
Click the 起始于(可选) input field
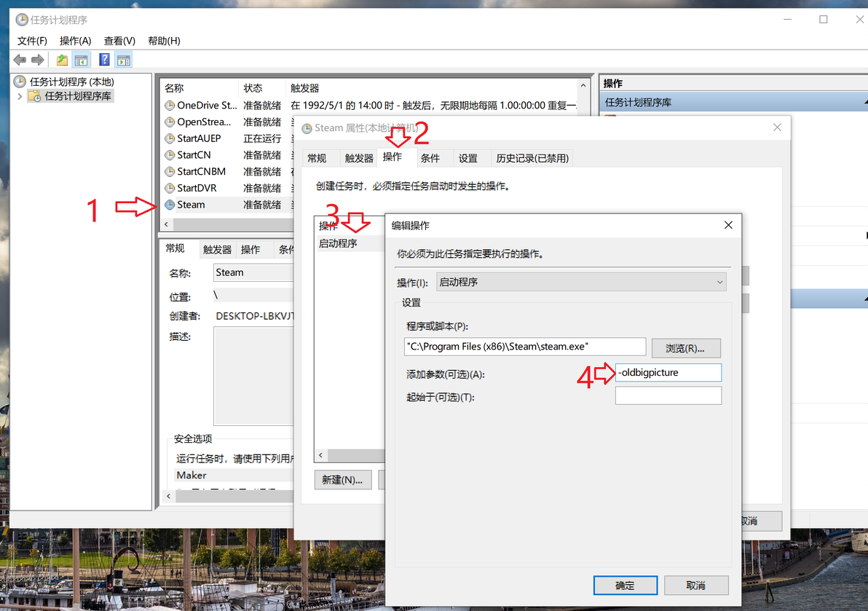tap(668, 395)
